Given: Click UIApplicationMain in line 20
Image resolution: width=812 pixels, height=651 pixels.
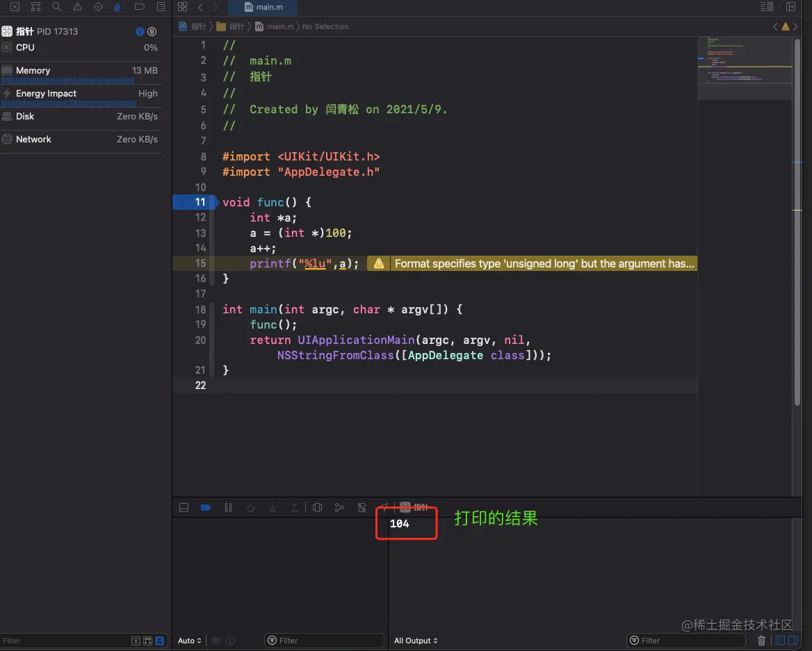Looking at the screenshot, I should pos(356,340).
